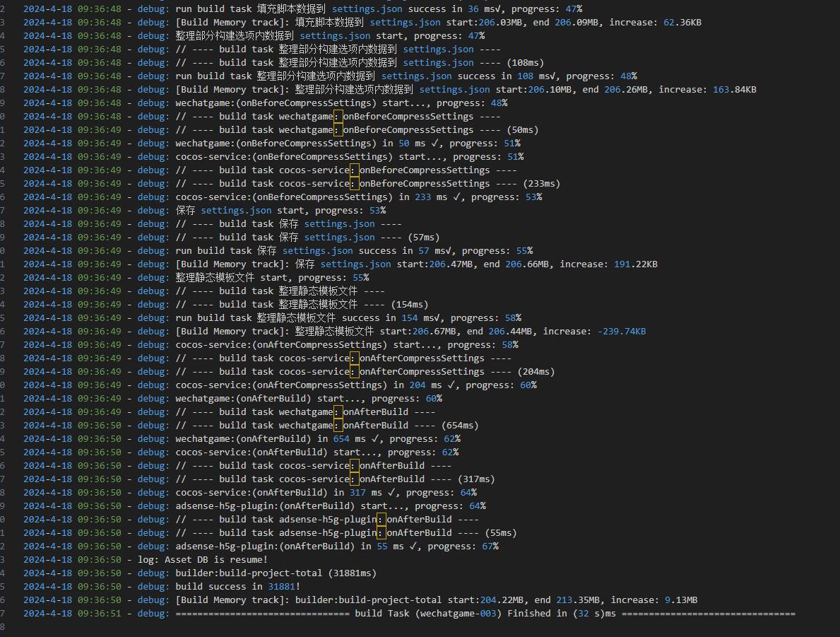Click the 'end 206.26MB' memory value
Image resolution: width=840 pixels, height=637 pixels.
[617, 90]
